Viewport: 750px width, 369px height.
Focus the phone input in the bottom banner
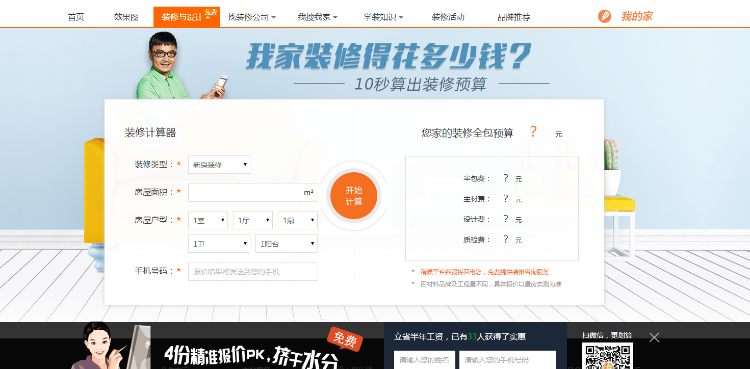pos(507,359)
